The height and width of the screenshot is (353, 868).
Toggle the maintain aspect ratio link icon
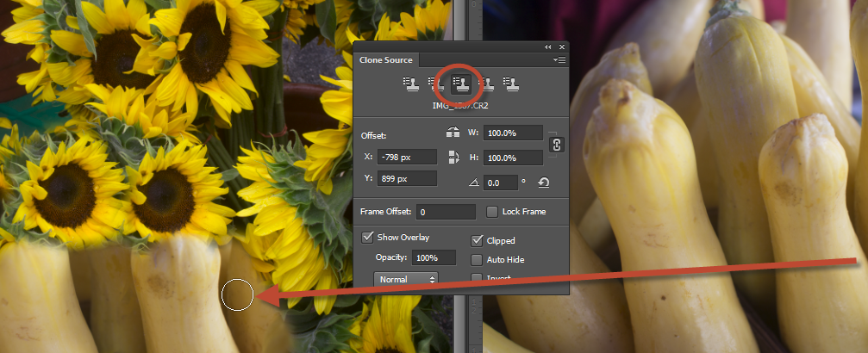click(x=556, y=145)
